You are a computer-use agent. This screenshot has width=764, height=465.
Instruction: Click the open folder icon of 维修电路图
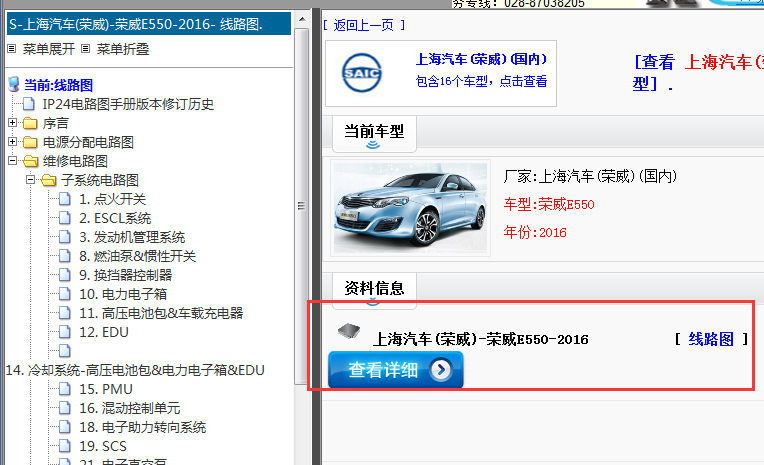coord(31,161)
